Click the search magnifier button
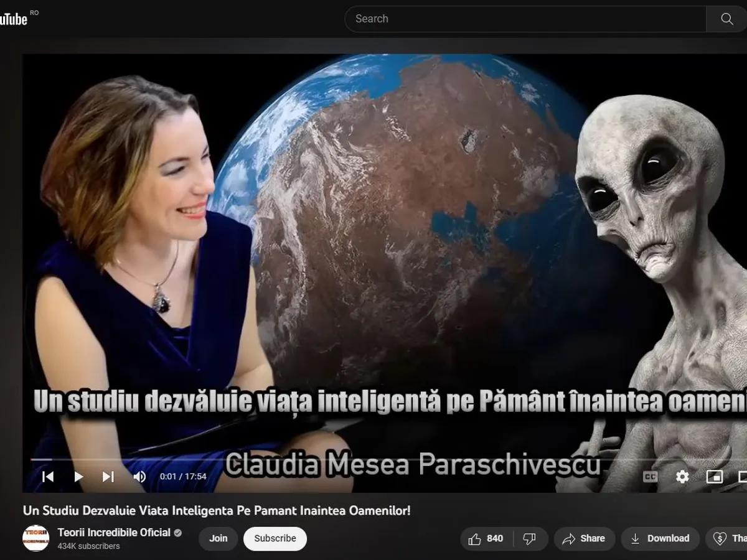Screen dimensions: 747x560 [726, 19]
